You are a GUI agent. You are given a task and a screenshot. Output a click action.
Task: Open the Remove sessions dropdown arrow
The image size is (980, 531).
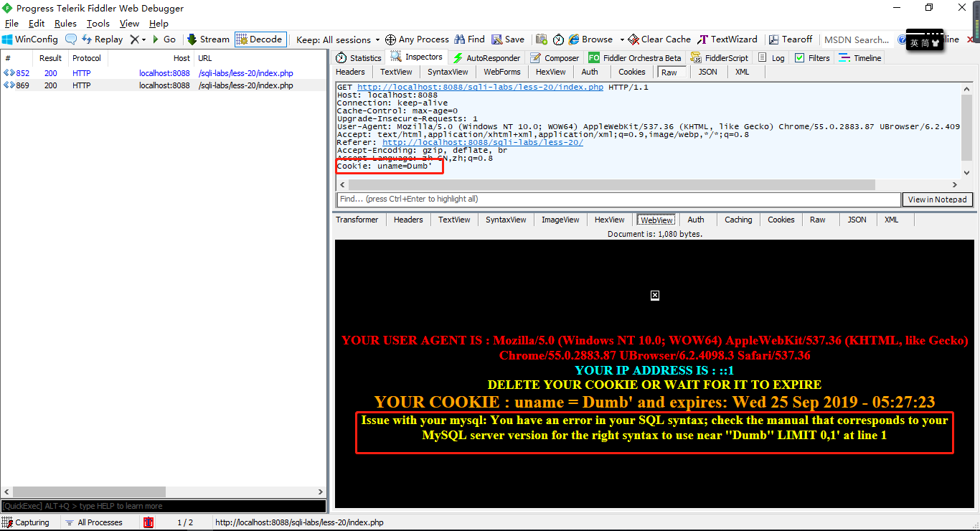coord(143,39)
